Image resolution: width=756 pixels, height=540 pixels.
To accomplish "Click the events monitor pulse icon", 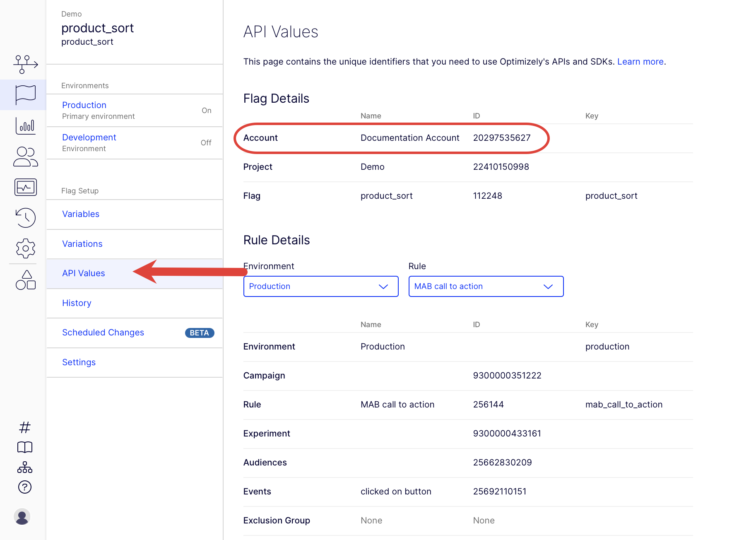I will (25, 187).
